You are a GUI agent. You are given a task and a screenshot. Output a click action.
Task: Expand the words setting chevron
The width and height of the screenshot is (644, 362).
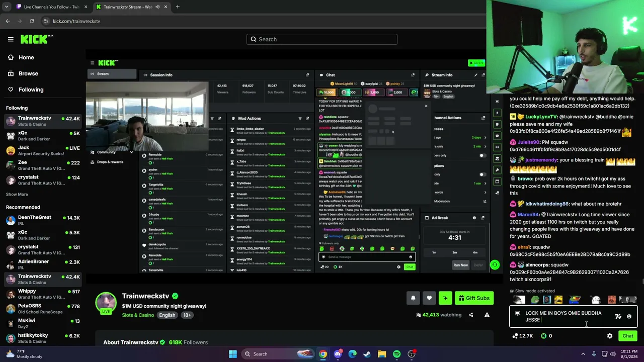(485, 192)
